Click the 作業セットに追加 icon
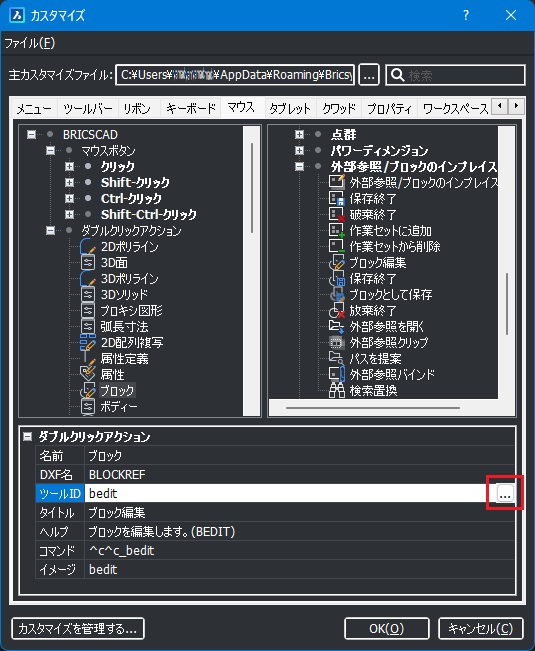This screenshot has height=651, width=535. click(x=337, y=230)
